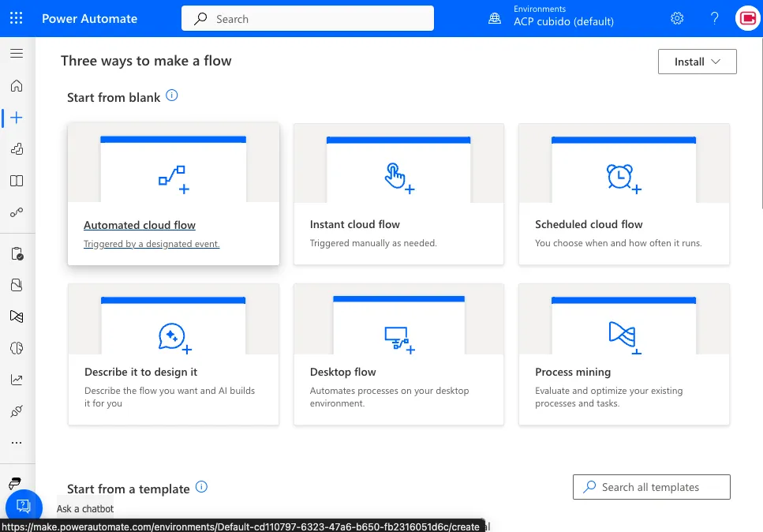Click inside the top Search field
This screenshot has width=763, height=532.
[x=307, y=17]
